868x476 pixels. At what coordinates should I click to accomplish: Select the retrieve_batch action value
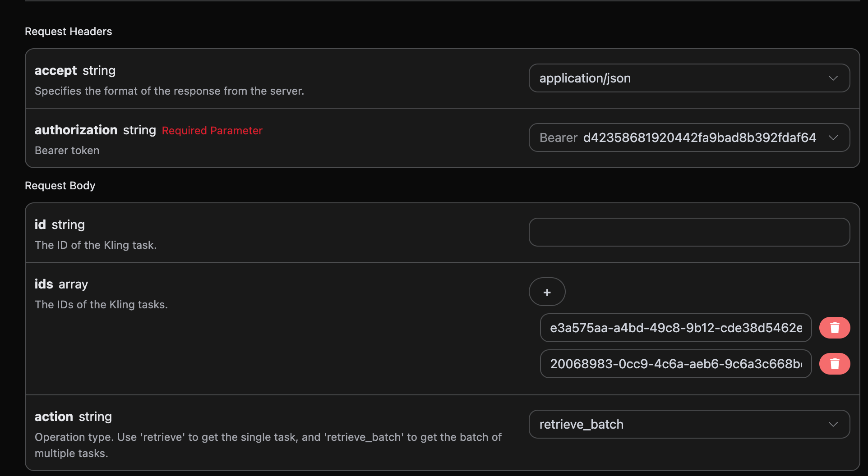tap(581, 424)
